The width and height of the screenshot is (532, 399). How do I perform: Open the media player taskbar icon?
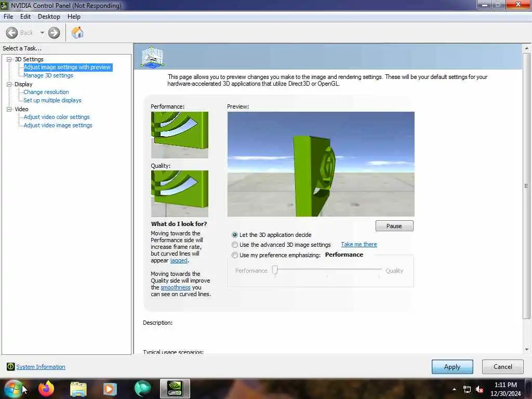(x=110, y=389)
